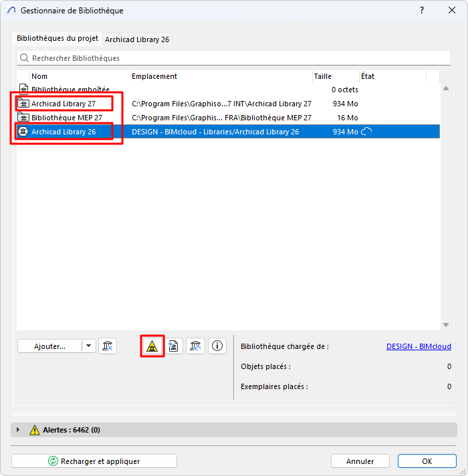
Task: Click the BIMcloud icon of Archicad Library 26
Action: [x=23, y=132]
